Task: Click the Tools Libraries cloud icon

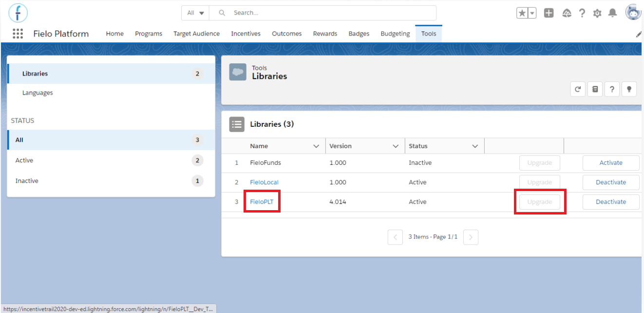Action: [238, 72]
